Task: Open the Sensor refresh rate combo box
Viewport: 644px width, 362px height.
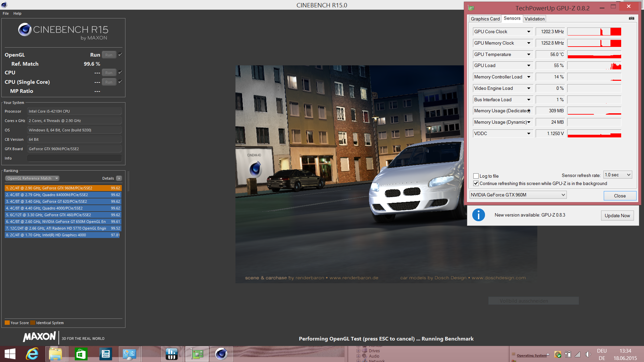Action: 618,175
